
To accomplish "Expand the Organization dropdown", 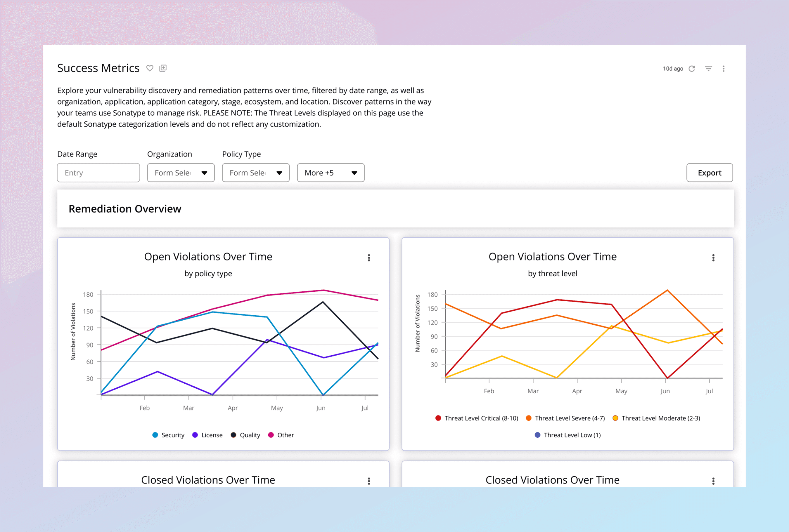I will (x=181, y=173).
